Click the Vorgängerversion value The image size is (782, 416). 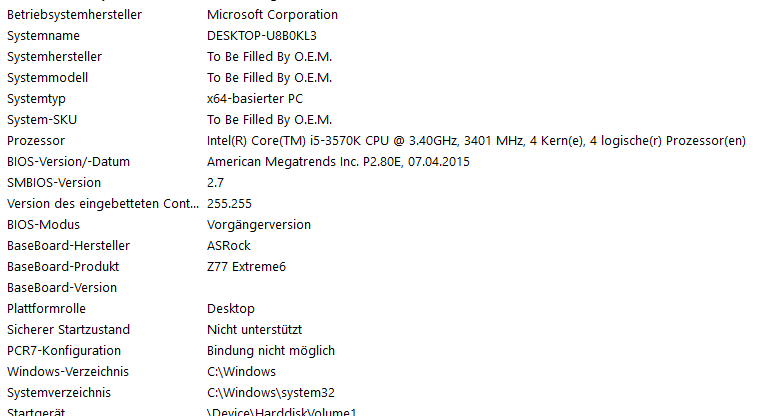point(258,225)
